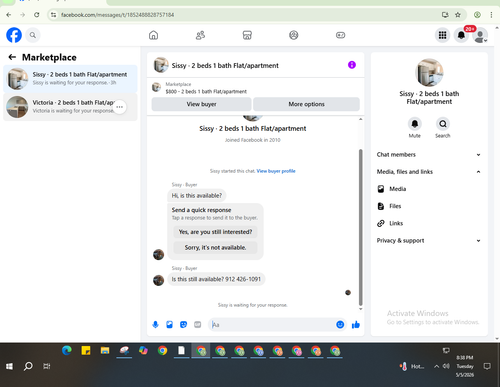Click the message input field Aa
The width and height of the screenshot is (500, 387).
(x=272, y=325)
